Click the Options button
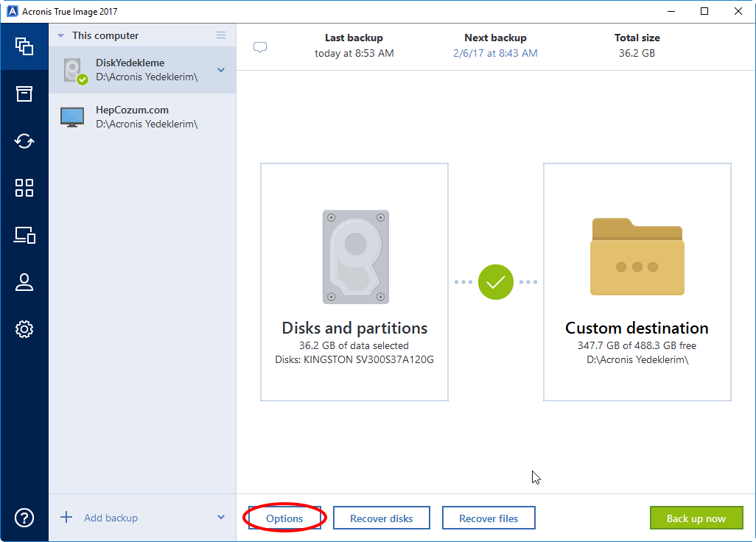Image resolution: width=756 pixels, height=542 pixels. coord(284,518)
